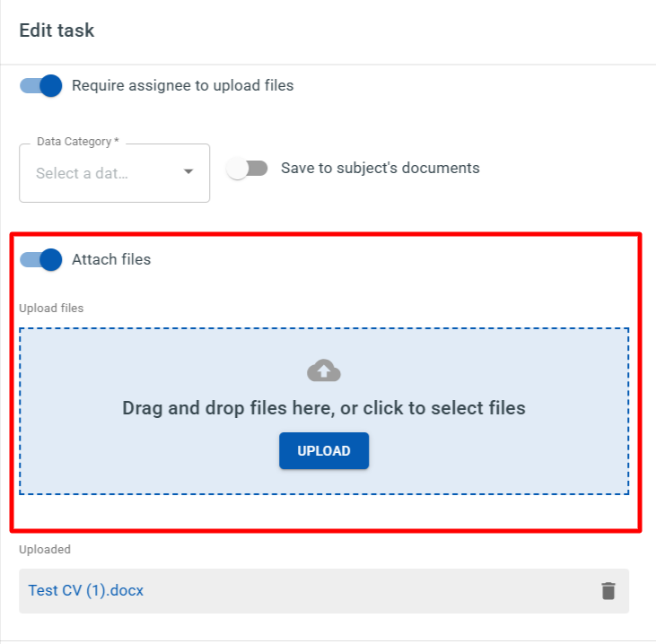Disable the Attach files toggle
Image resolution: width=656 pixels, height=644 pixels.
point(41,260)
